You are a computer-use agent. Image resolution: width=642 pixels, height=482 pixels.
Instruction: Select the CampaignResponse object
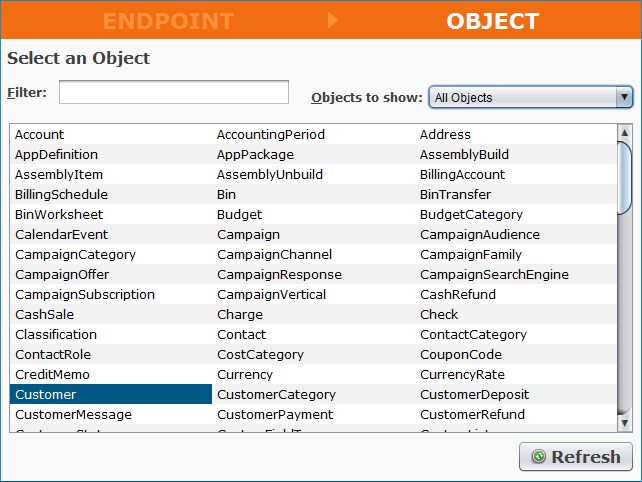click(279, 275)
